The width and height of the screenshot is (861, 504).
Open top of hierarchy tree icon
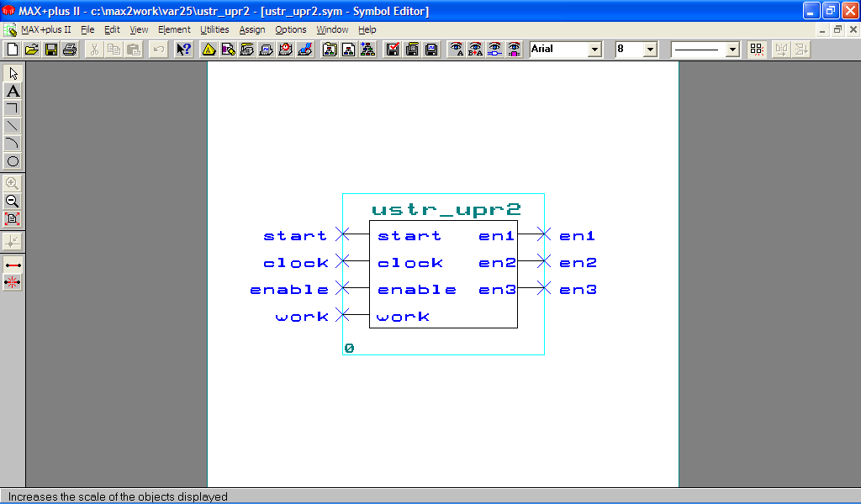pyautogui.click(x=368, y=50)
